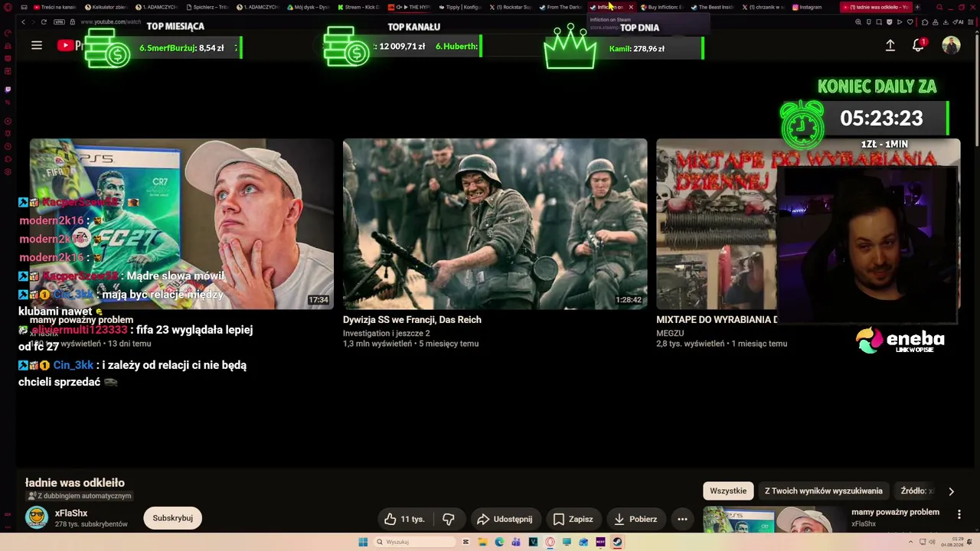Open Microsoft Edge from the taskbar
Viewport: 980px width, 551px height.
coord(499,542)
